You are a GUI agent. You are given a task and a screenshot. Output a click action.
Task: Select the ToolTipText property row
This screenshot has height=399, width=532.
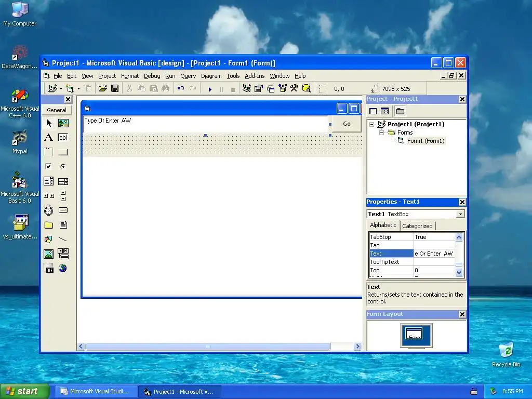(x=412, y=262)
